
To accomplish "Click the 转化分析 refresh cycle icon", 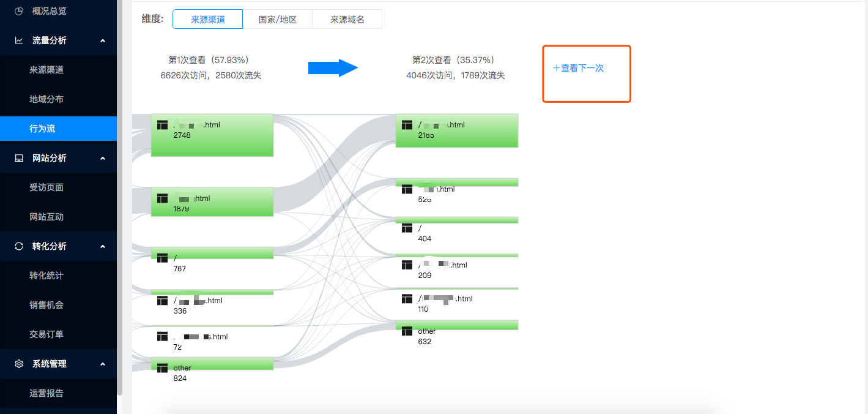I will 19,246.
